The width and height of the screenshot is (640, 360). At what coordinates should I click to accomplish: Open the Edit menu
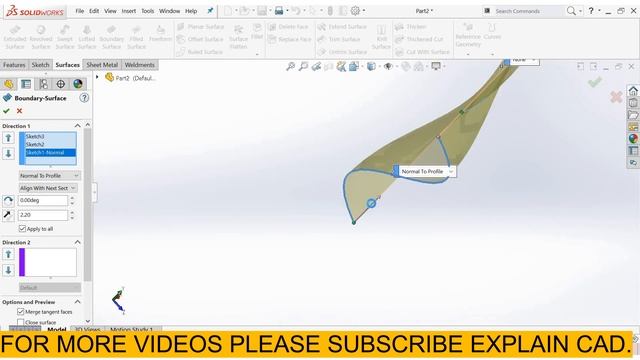[x=94, y=11]
